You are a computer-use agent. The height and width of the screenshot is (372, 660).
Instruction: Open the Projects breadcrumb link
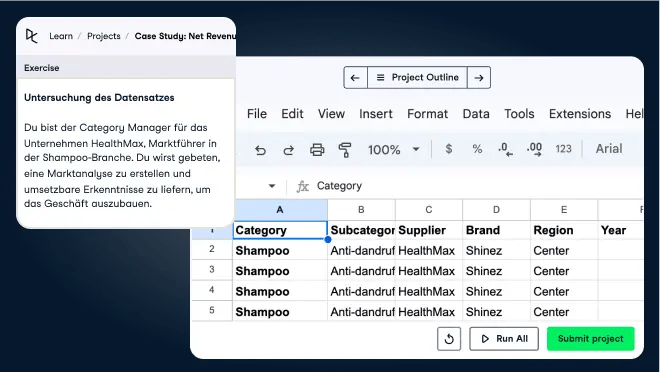tap(104, 36)
